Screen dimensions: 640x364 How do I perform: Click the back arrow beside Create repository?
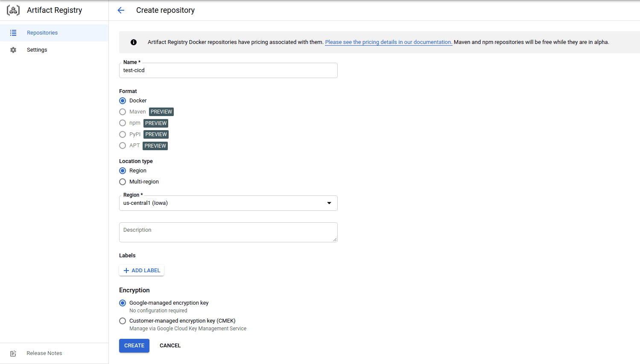[121, 10]
